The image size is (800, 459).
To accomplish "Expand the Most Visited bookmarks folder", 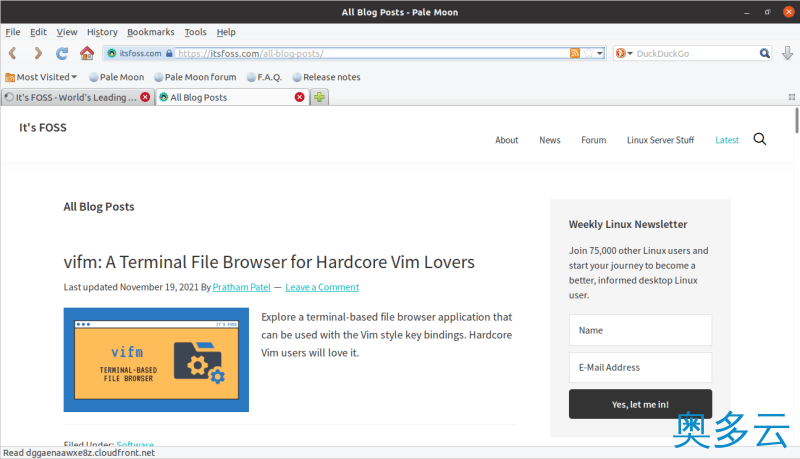I will click(x=41, y=77).
